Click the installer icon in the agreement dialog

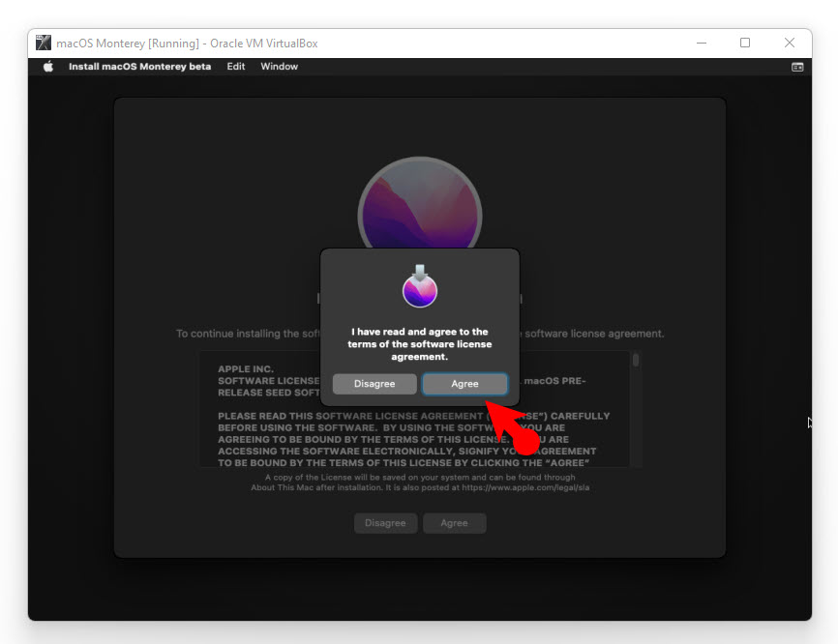coord(420,286)
